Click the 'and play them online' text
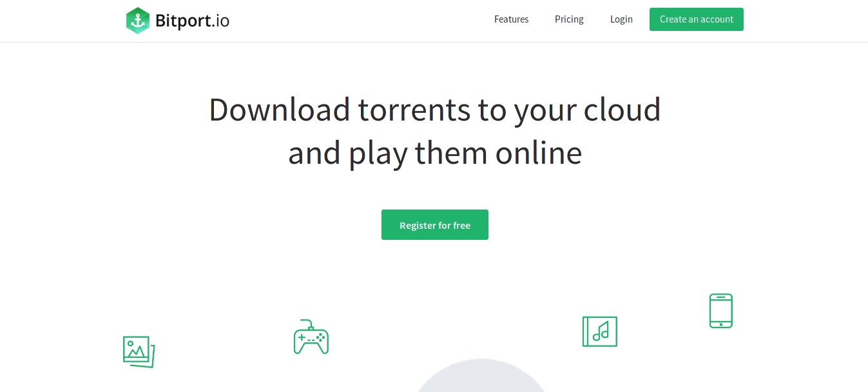The height and width of the screenshot is (392, 868). pos(434,153)
